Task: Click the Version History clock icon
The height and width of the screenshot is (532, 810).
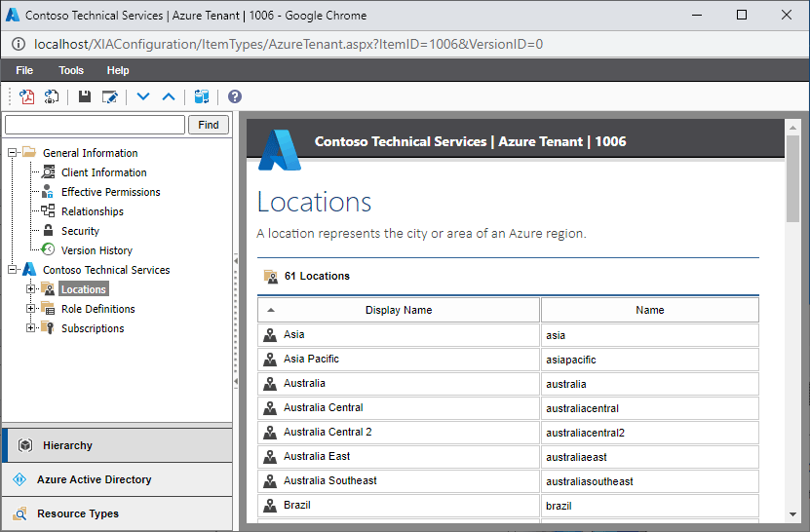Action: (x=48, y=249)
